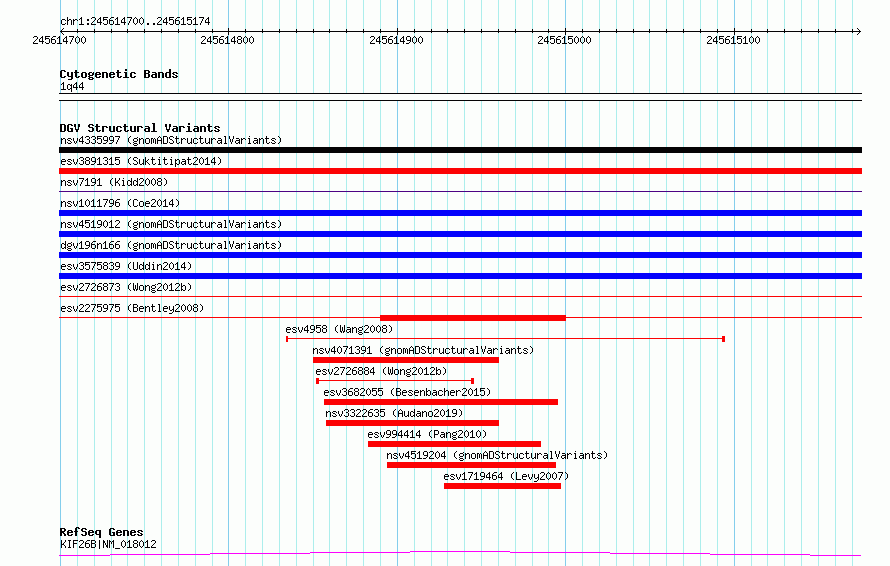Open esv3575839 (Uddin2014) label
The image size is (890, 566).
[x=126, y=266]
